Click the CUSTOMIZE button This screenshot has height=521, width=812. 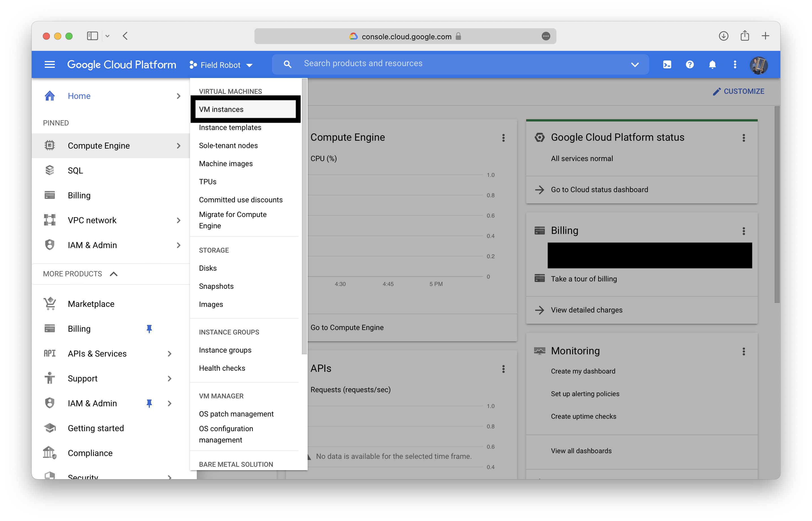(738, 91)
